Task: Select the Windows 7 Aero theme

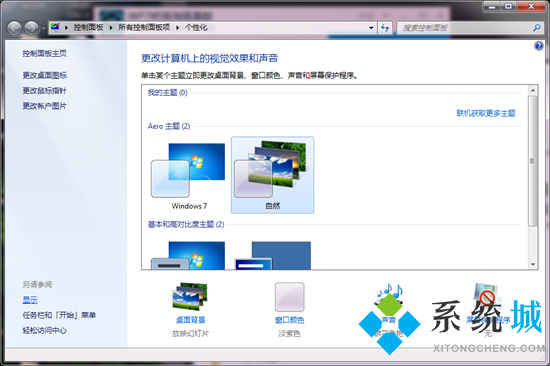Action: tap(189, 175)
